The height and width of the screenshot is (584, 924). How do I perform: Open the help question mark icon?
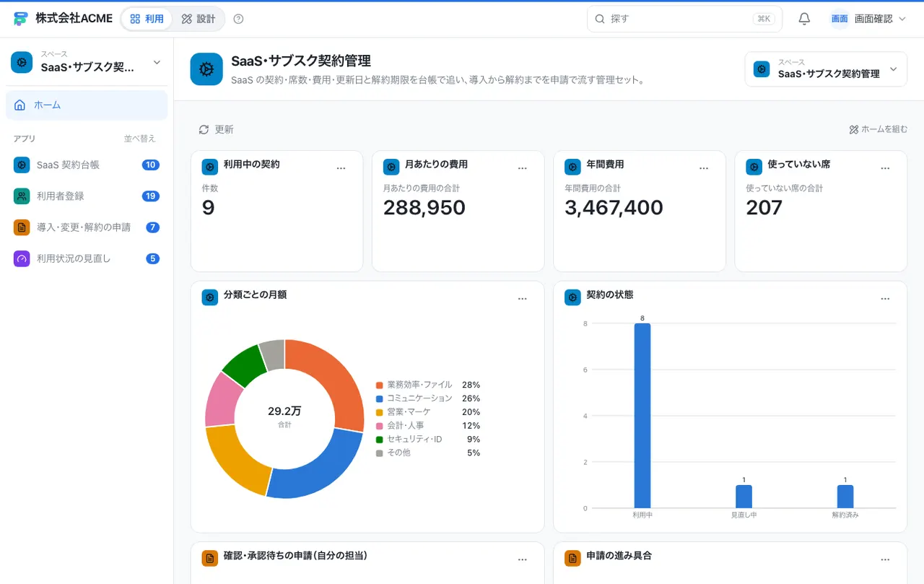coord(239,19)
